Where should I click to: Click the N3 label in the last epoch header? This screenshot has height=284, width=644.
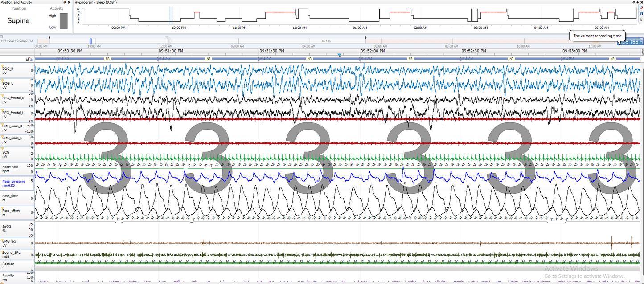pos(612,58)
